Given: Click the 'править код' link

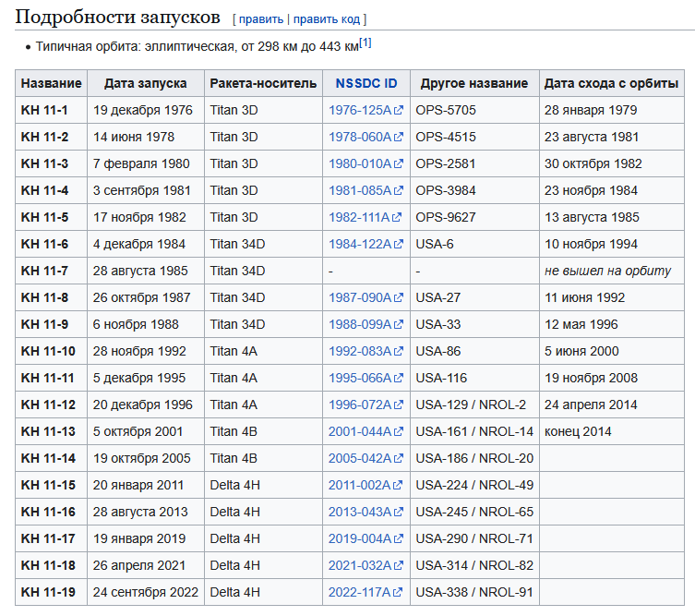Looking at the screenshot, I should point(327,19).
